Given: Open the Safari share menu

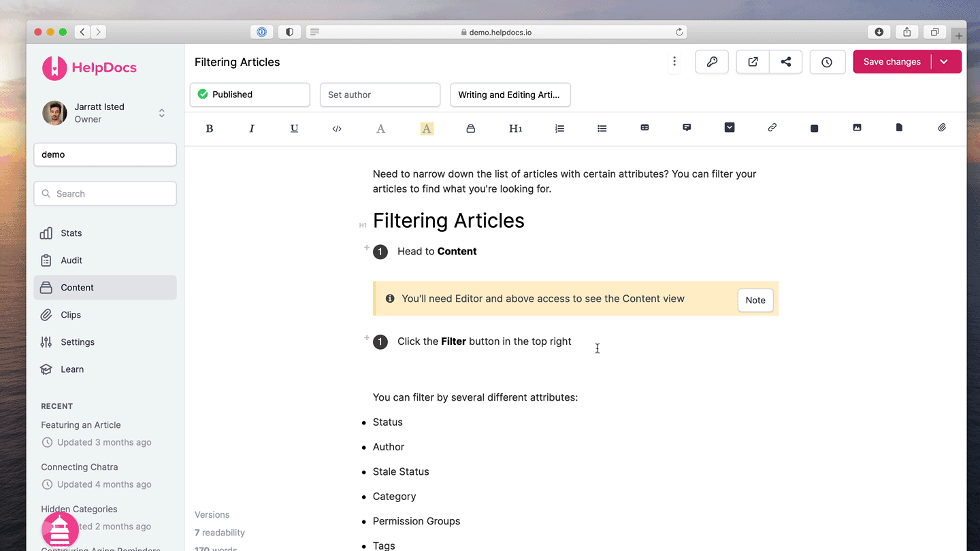Looking at the screenshot, I should point(907,32).
